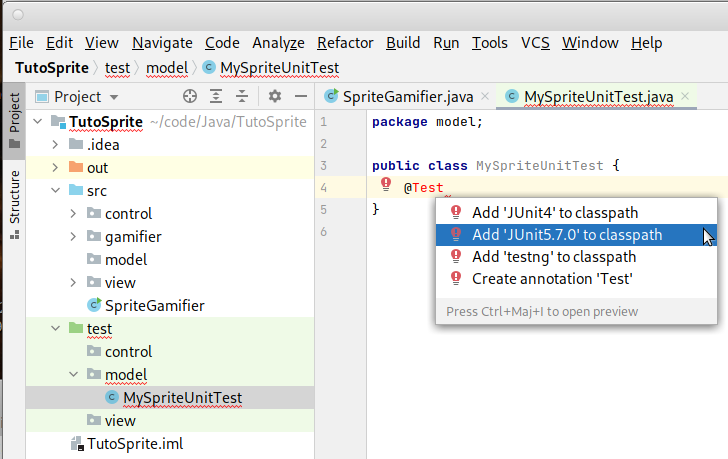Click 'model' in the breadcrumb bar
728x459 pixels.
click(x=167, y=68)
